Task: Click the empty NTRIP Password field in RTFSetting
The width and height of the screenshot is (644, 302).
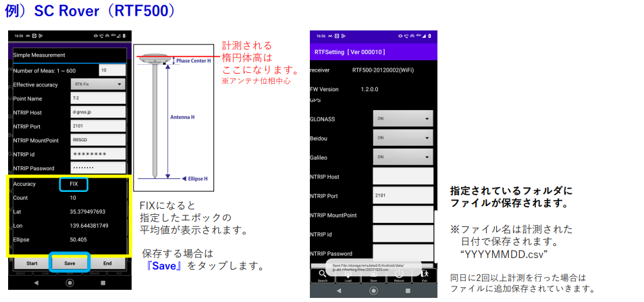Action: 403,252
